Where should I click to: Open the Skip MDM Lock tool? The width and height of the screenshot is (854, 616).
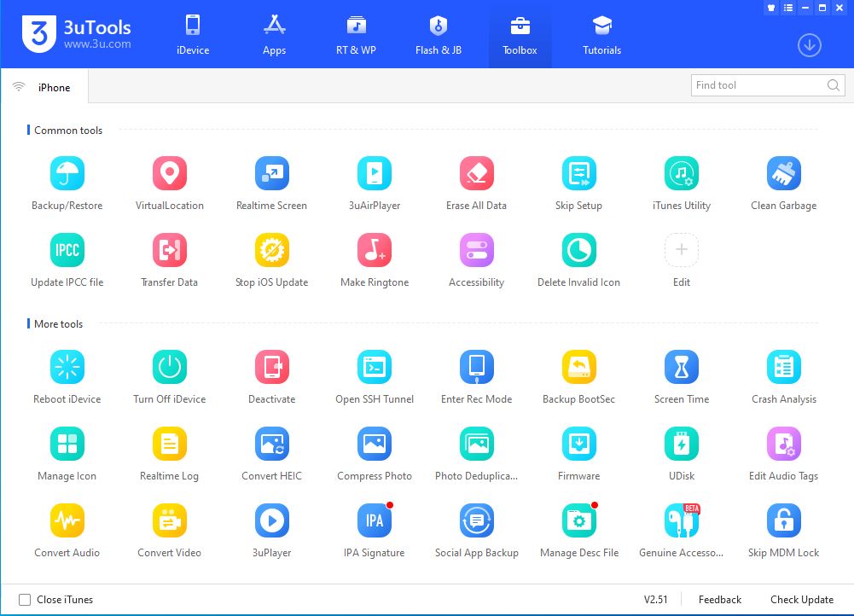tap(783, 521)
